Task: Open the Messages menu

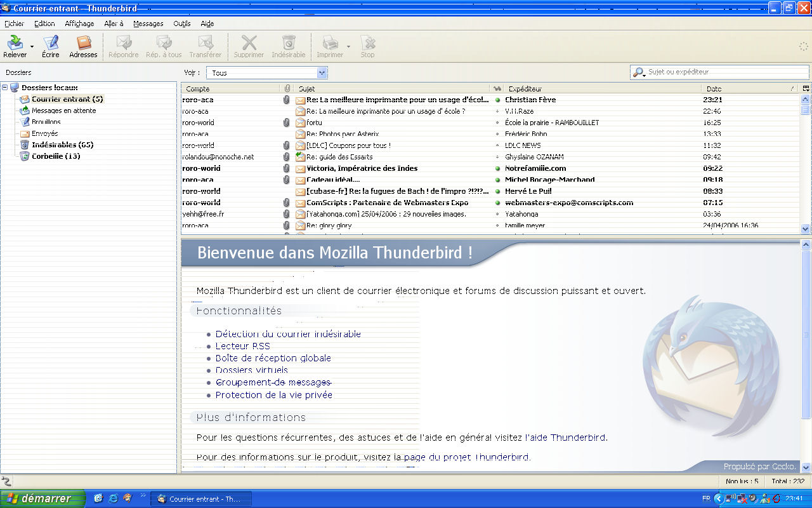Action: [148, 23]
